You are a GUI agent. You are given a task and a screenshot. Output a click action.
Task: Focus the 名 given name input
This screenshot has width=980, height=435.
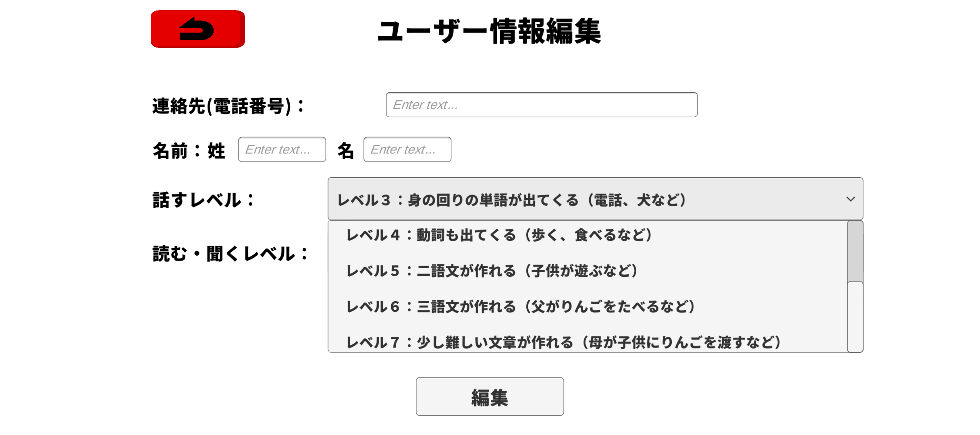(407, 149)
